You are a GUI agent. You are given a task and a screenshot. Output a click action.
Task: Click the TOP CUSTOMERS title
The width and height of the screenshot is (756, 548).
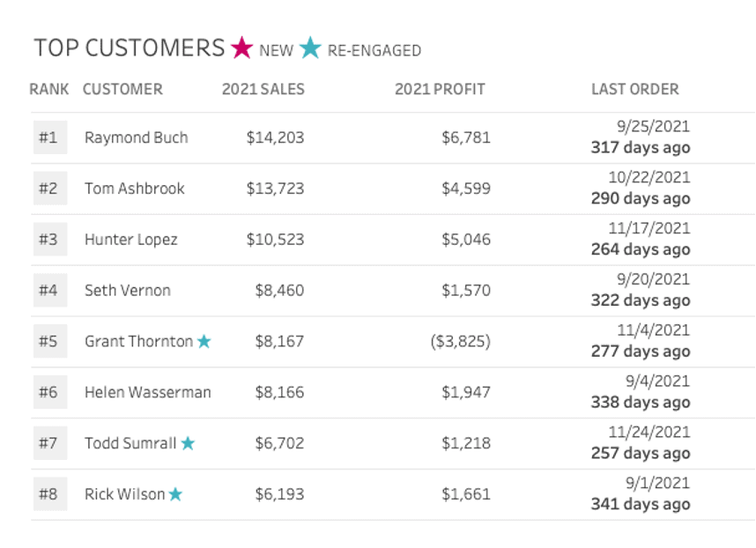coord(130,48)
